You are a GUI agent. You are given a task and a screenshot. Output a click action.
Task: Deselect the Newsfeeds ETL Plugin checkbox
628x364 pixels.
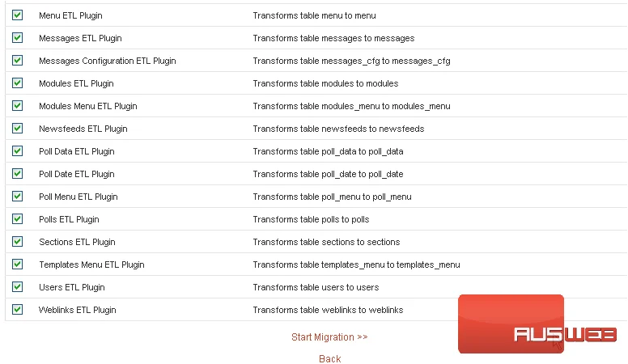pos(17,129)
